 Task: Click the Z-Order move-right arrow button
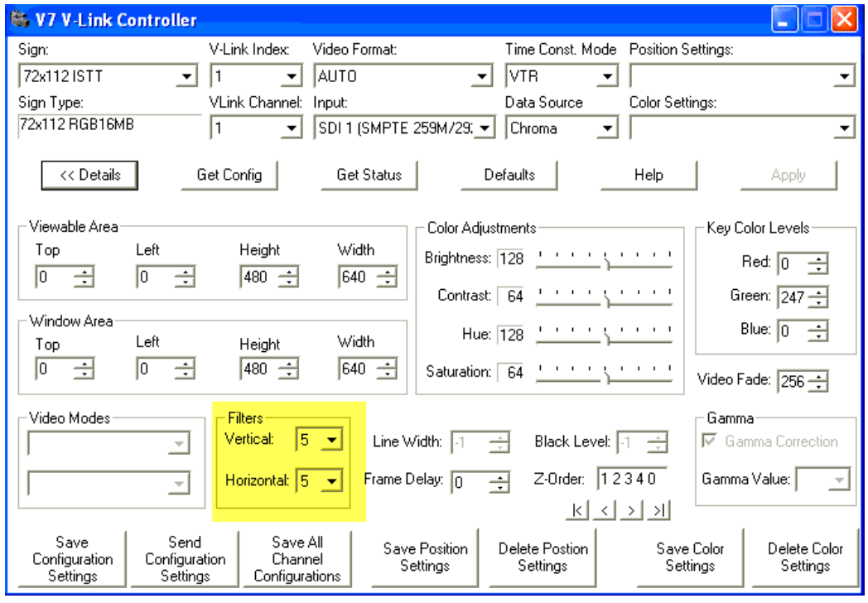[x=632, y=510]
